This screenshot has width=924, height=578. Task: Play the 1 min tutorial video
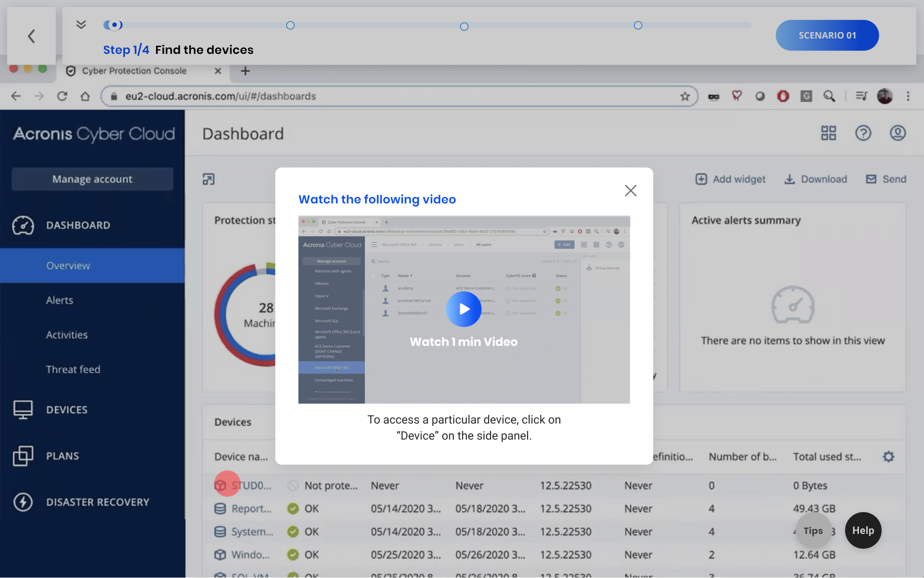pyautogui.click(x=464, y=309)
